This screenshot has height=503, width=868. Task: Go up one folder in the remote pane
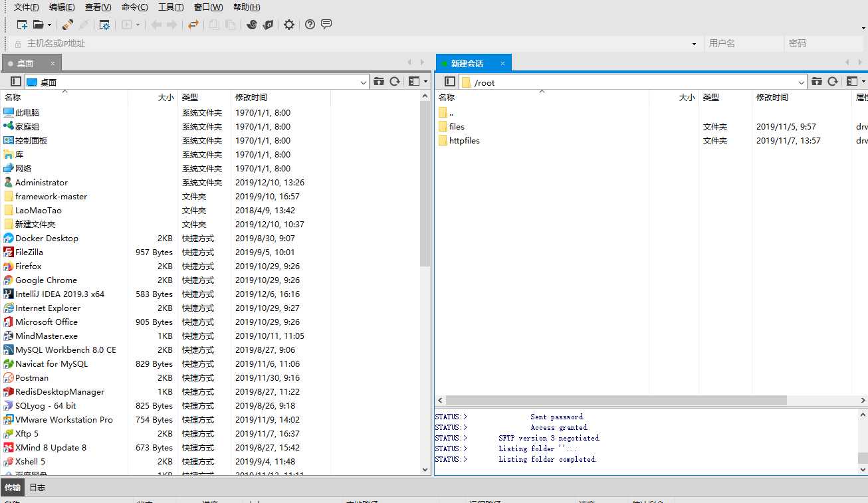coord(816,81)
